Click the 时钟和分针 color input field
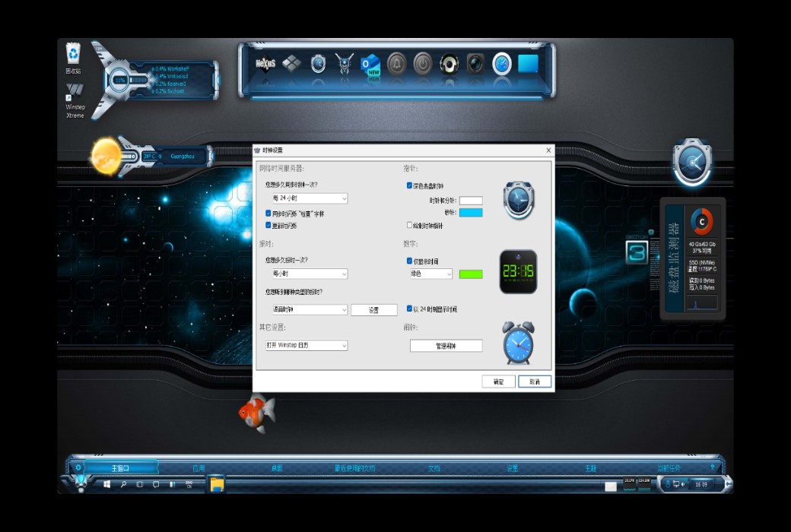 [470, 201]
